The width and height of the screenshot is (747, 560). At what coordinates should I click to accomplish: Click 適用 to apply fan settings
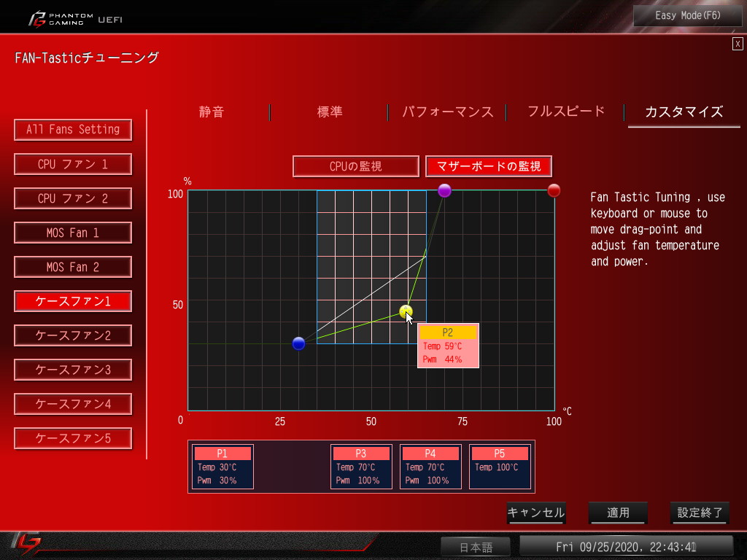[618, 513]
